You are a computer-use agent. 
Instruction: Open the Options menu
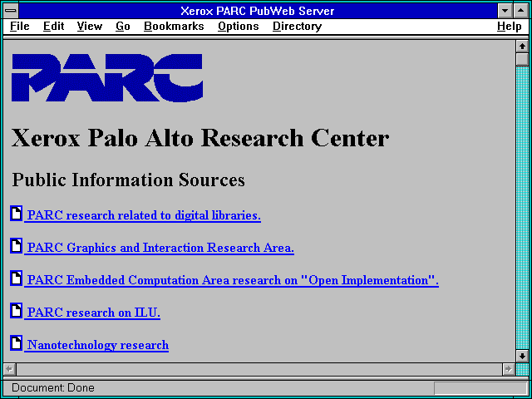click(x=239, y=27)
